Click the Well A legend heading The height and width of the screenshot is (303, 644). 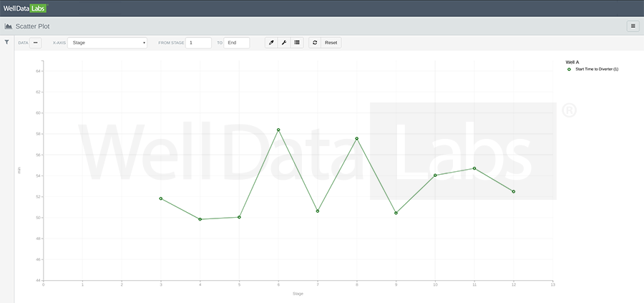(x=572, y=62)
